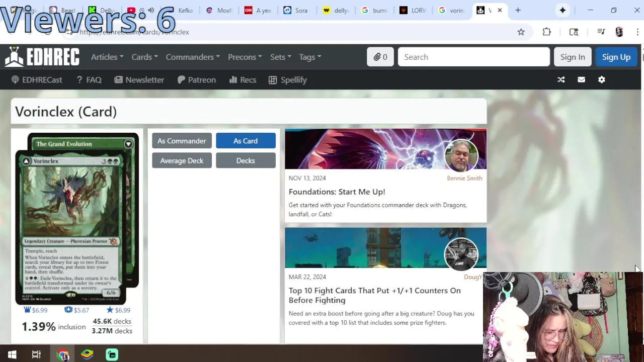Open the Spellify link
The width and height of the screenshot is (644, 362).
click(x=288, y=79)
